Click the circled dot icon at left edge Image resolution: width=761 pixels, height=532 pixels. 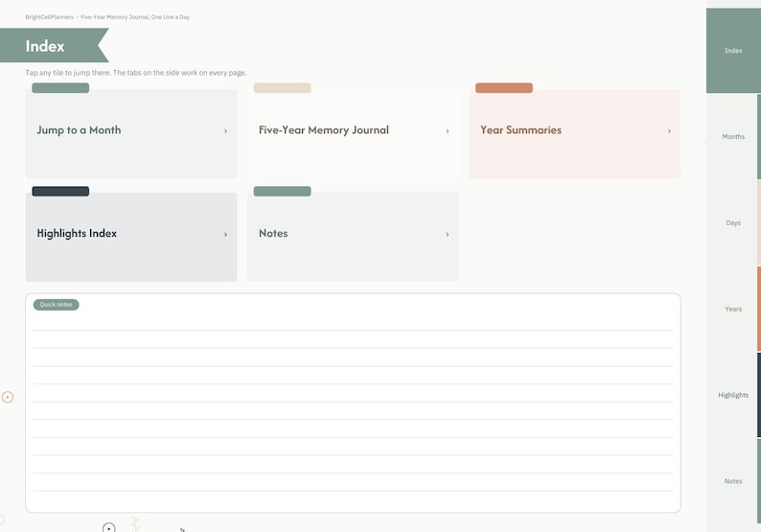[x=8, y=397]
